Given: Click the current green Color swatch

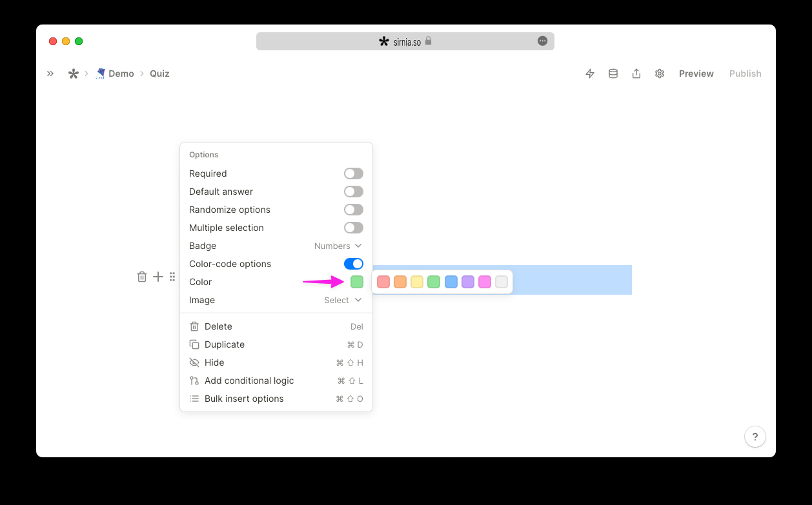Looking at the screenshot, I should [357, 282].
